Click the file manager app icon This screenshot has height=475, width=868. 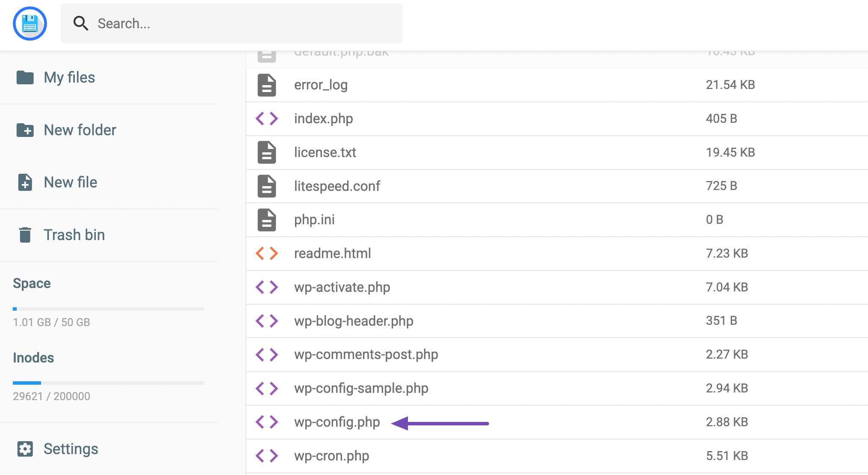coord(30,24)
